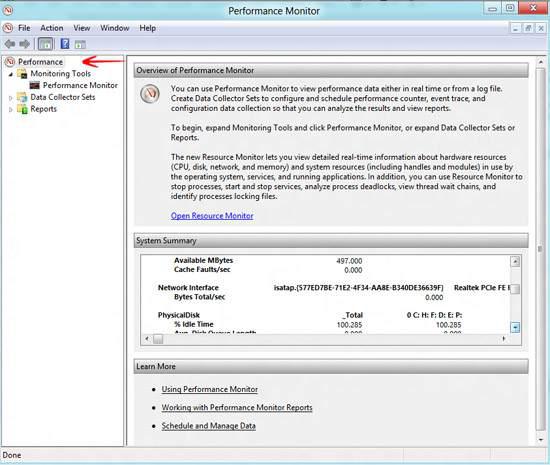The image size is (550, 465).
Task: Click the Cache Faults/sec counter label
Action: [202, 270]
